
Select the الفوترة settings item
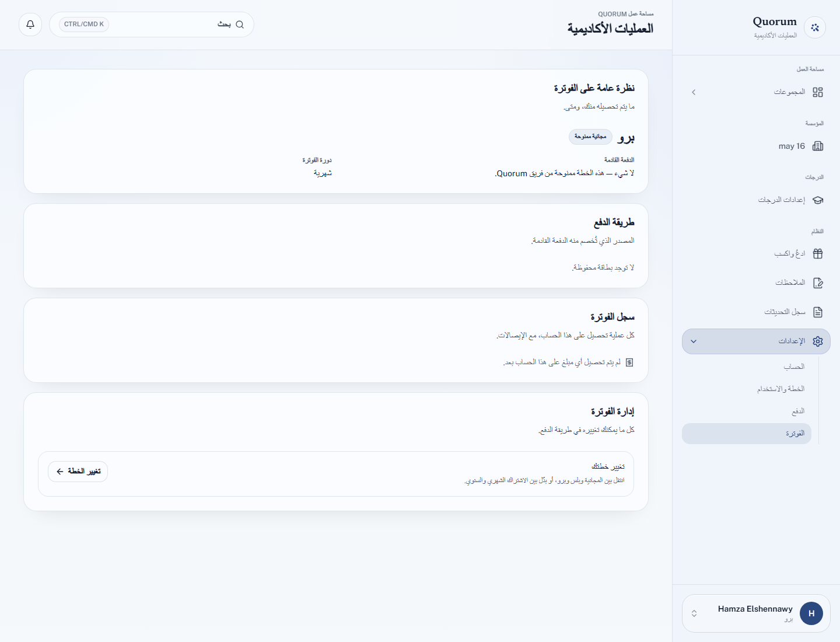(x=747, y=434)
